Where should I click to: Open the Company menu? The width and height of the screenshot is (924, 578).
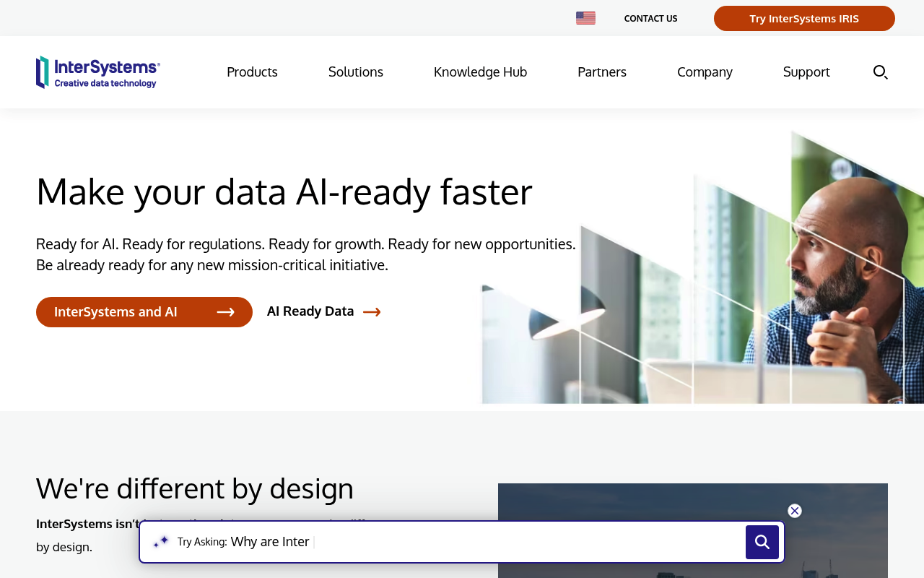[705, 72]
